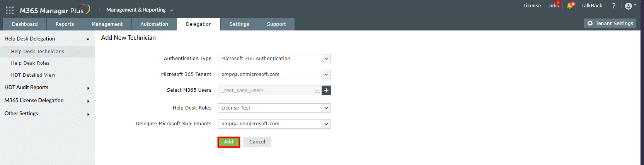Open the Help Desk Roles sidebar link
Screen dimensions: 644x165
(x=30, y=63)
